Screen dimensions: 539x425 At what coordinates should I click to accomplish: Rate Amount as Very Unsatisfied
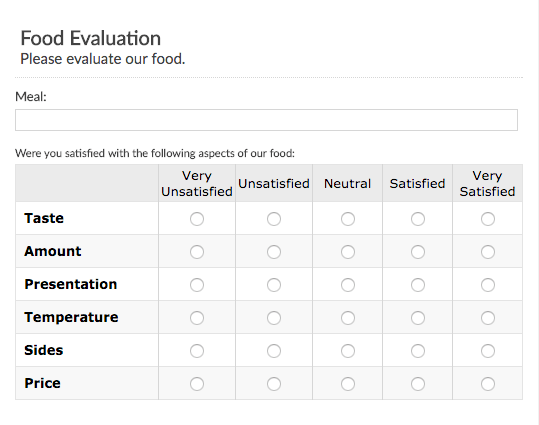[197, 252]
